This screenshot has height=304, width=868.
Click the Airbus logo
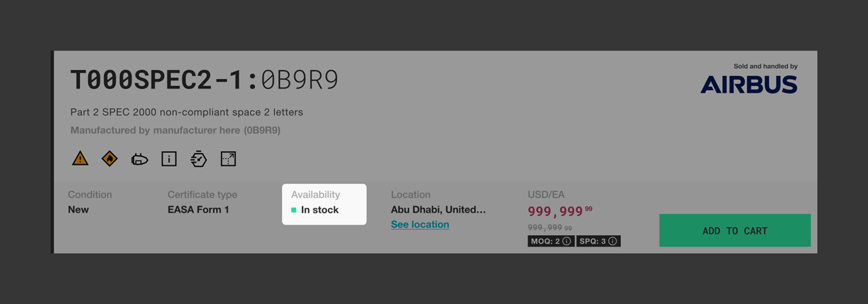click(x=749, y=84)
